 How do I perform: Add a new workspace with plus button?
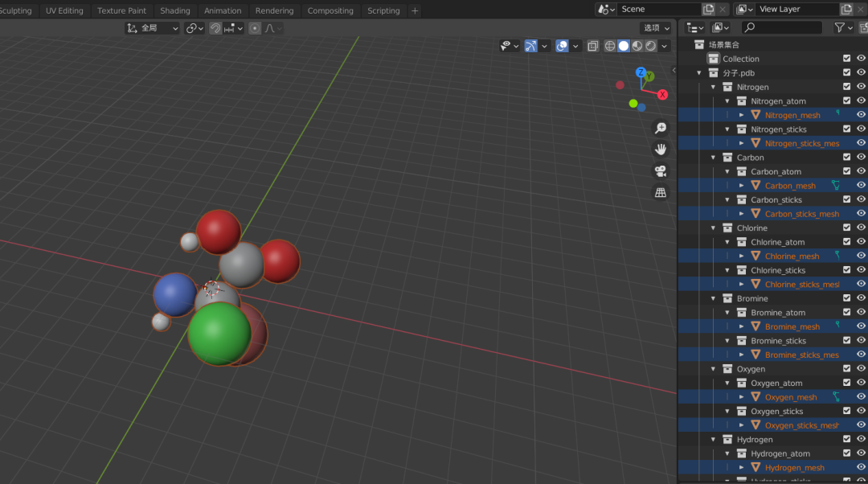[x=415, y=10]
